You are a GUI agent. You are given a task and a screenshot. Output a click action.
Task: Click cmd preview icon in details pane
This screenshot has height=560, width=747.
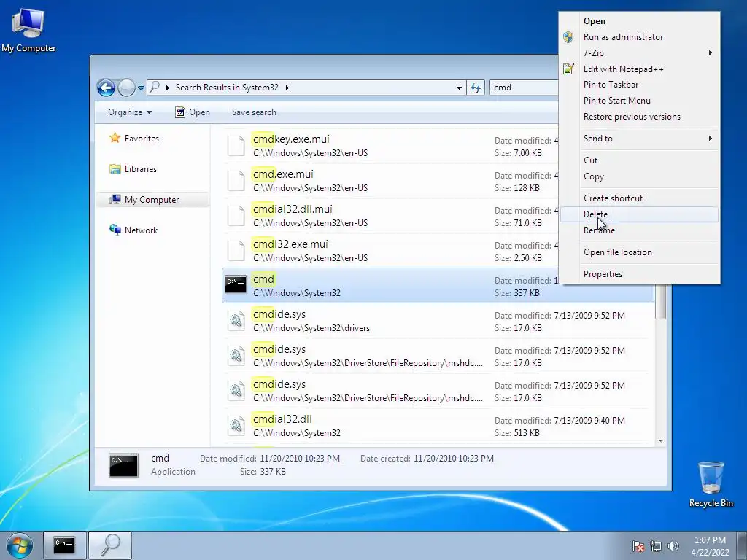[124, 465]
